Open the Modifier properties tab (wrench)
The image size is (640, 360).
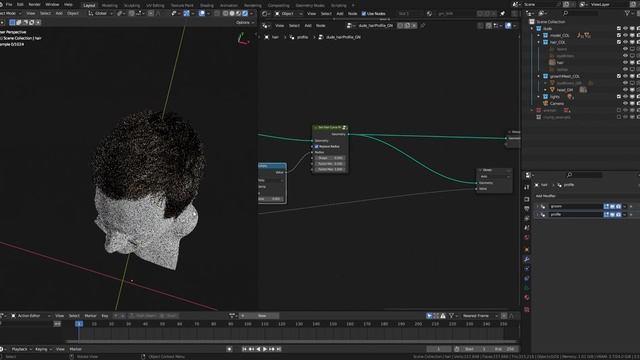(527, 259)
